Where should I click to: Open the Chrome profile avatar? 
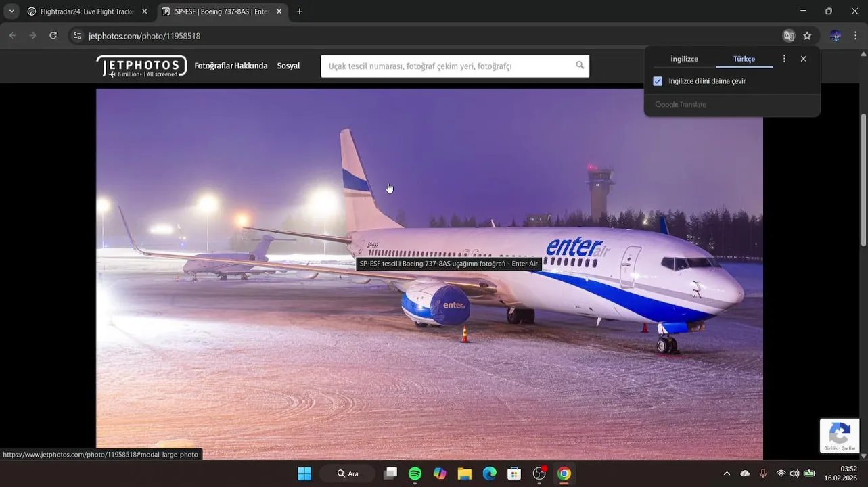[x=836, y=36]
